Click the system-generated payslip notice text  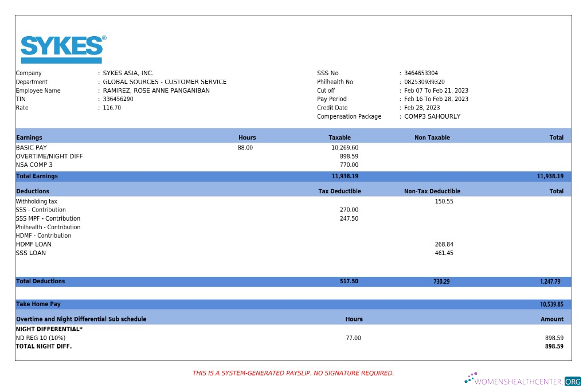(293, 373)
